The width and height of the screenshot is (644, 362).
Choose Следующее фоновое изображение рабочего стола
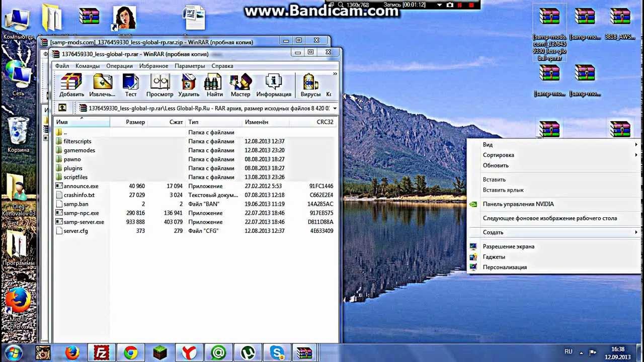tap(554, 218)
